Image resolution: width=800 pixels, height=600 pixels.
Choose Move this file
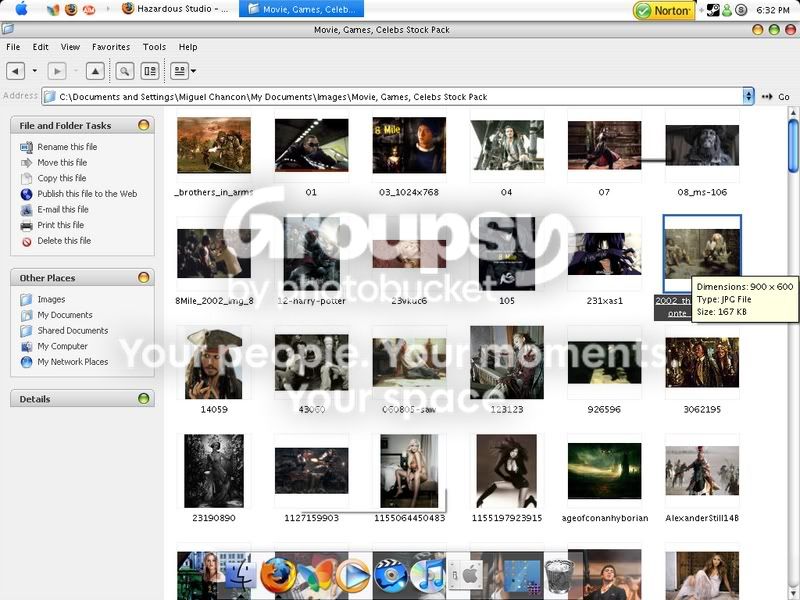pyautogui.click(x=62, y=163)
